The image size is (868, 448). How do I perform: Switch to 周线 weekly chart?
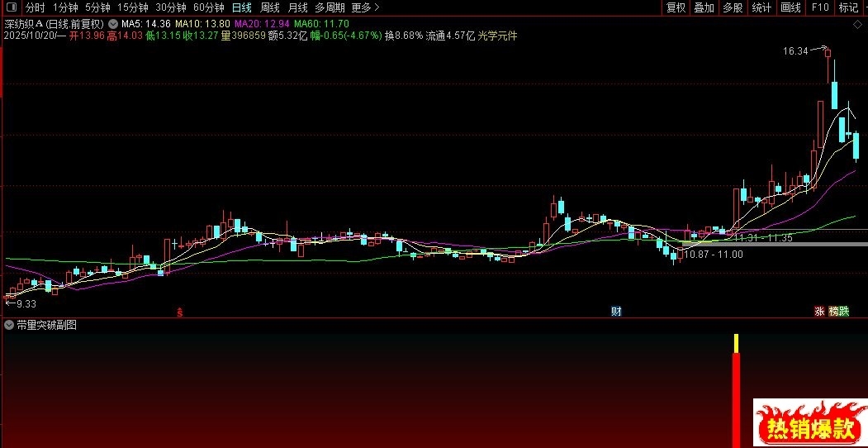269,7
